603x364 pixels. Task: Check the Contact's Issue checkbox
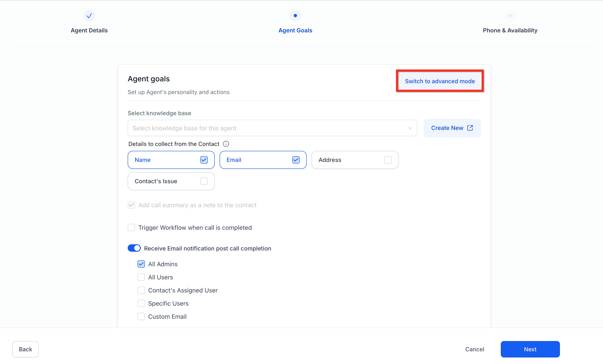[x=204, y=181]
